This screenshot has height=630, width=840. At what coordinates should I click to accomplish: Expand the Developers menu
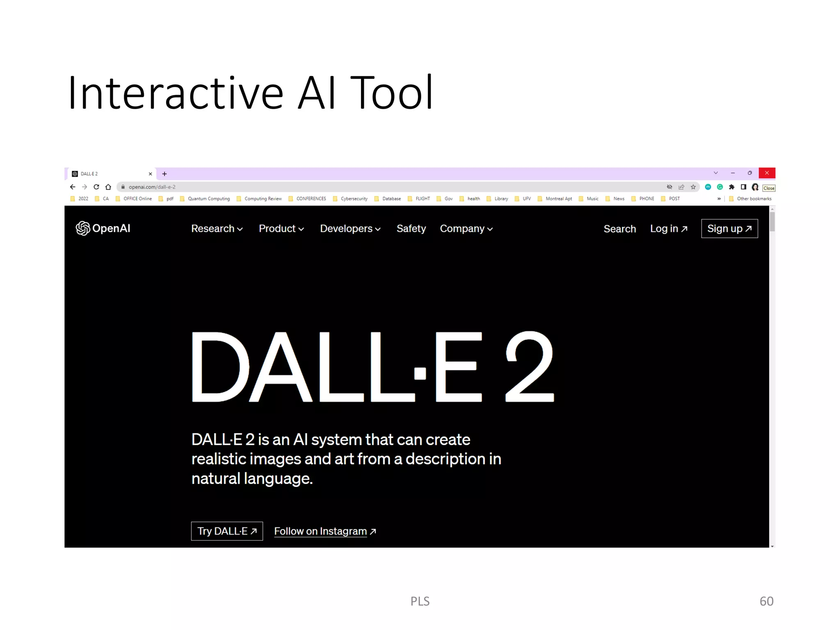pyautogui.click(x=350, y=229)
